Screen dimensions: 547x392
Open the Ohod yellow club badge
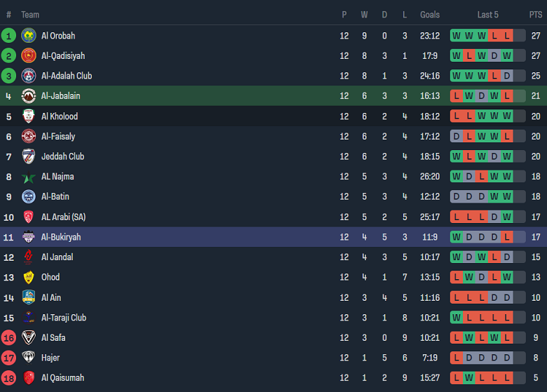point(29,278)
